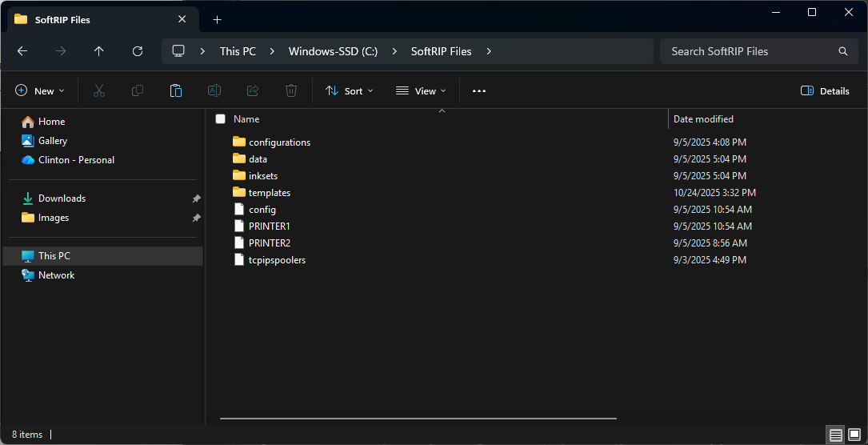Screen dimensions: 868x445
Task: Click the Refresh button
Action: [x=138, y=51]
